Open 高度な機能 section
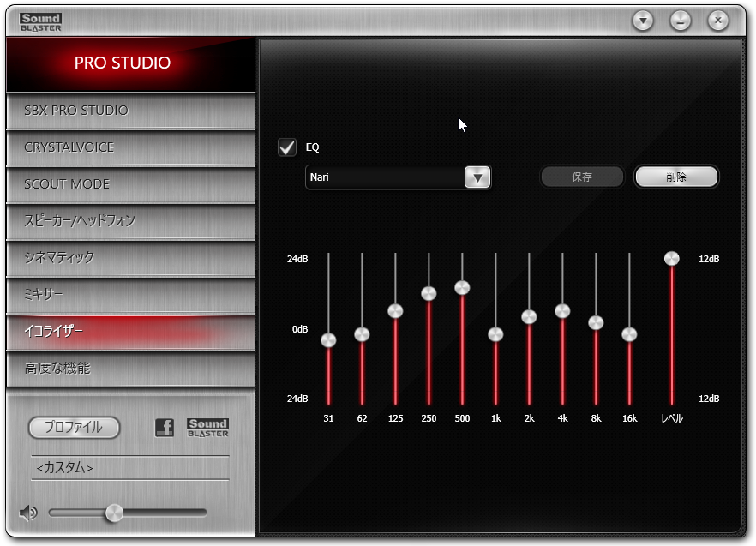 [x=130, y=369]
